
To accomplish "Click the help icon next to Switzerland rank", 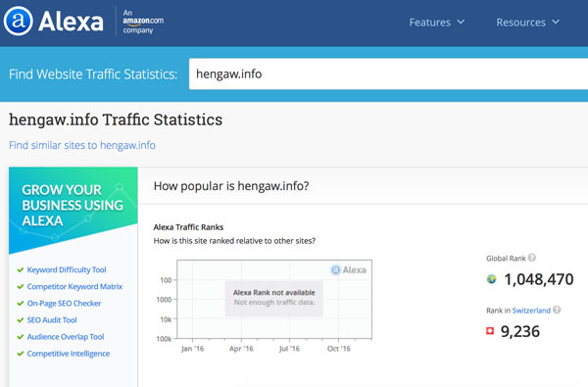I will pos(557,310).
